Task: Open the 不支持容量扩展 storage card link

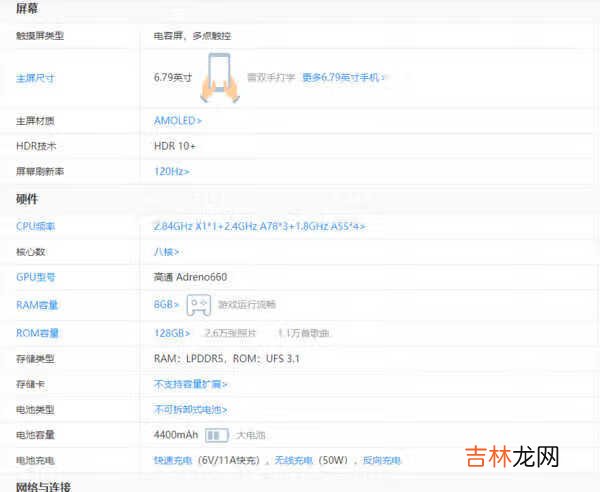Action: pyautogui.click(x=190, y=384)
